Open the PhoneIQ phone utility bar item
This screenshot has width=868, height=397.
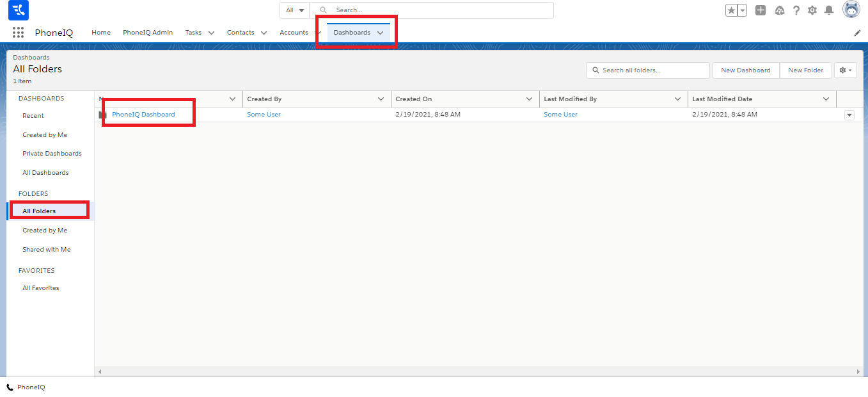point(26,387)
